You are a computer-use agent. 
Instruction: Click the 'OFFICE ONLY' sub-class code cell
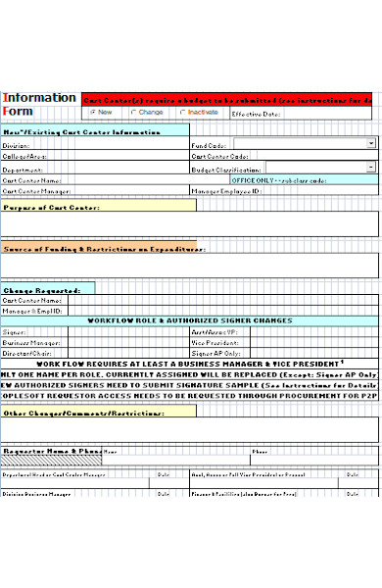(x=304, y=180)
